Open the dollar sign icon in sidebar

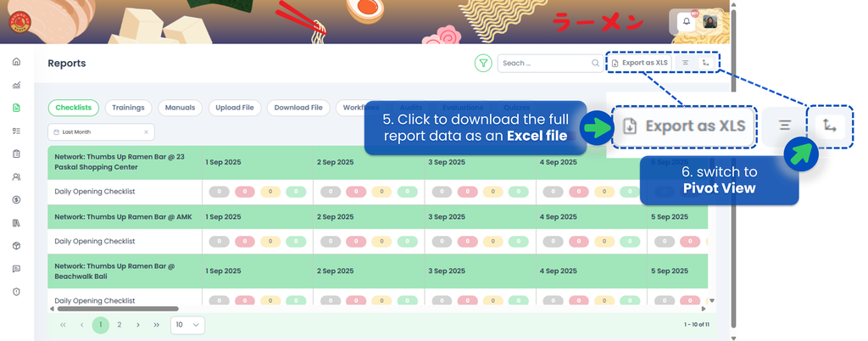coord(16,200)
